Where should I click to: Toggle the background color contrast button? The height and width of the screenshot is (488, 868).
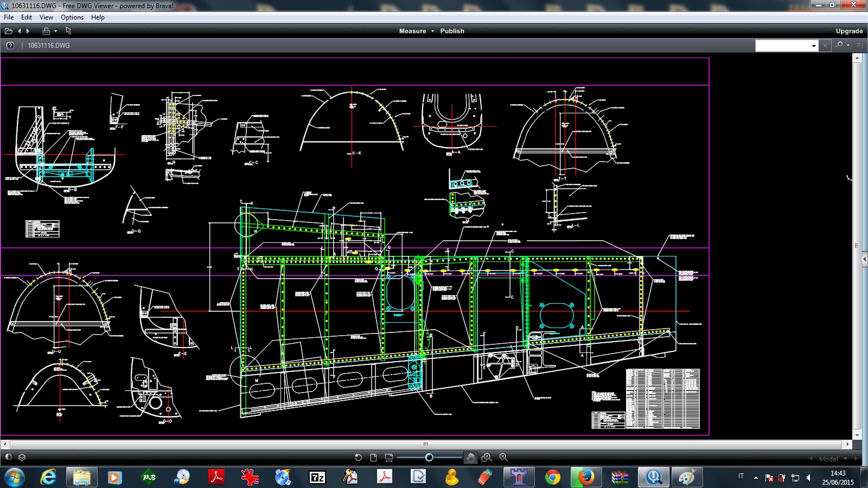coord(8,458)
